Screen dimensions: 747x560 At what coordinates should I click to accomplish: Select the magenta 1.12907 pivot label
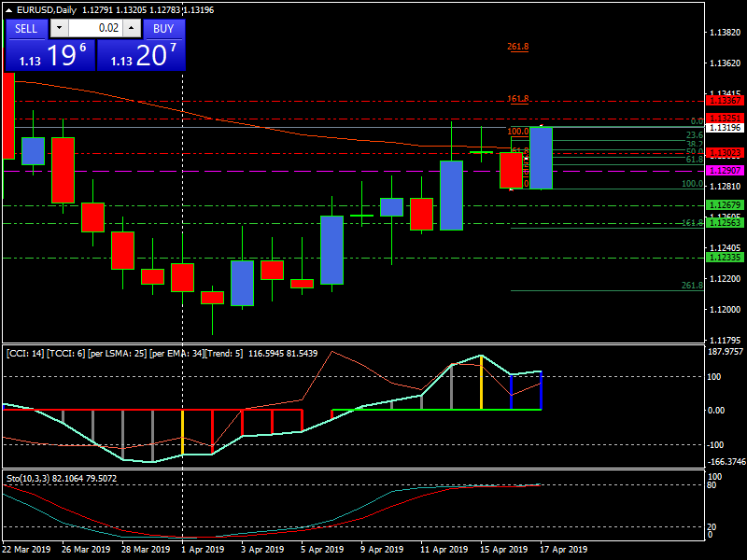(x=725, y=171)
